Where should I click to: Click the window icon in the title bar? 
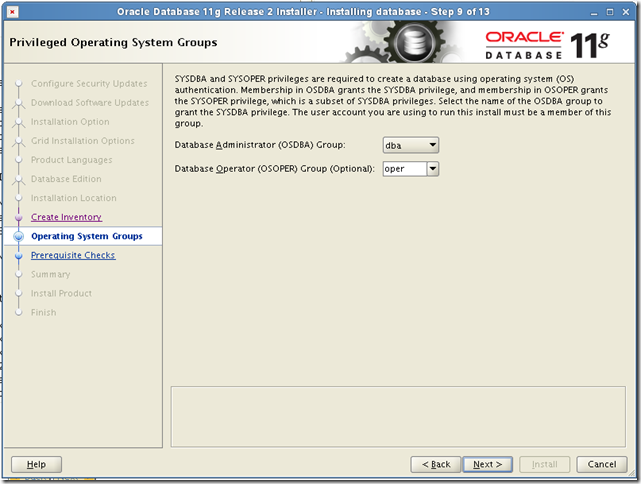click(12, 12)
